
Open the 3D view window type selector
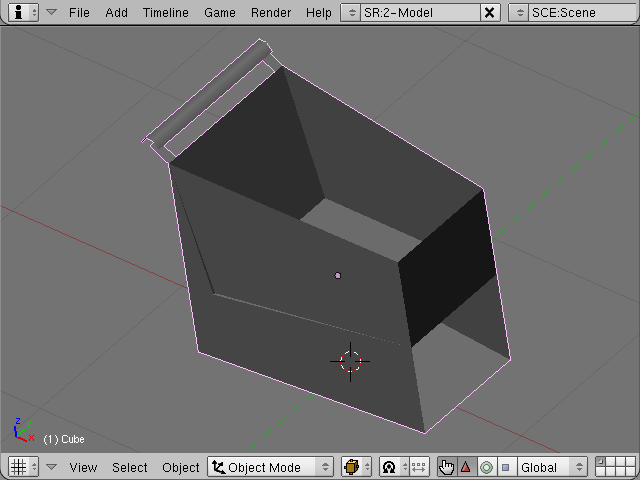(x=23, y=467)
